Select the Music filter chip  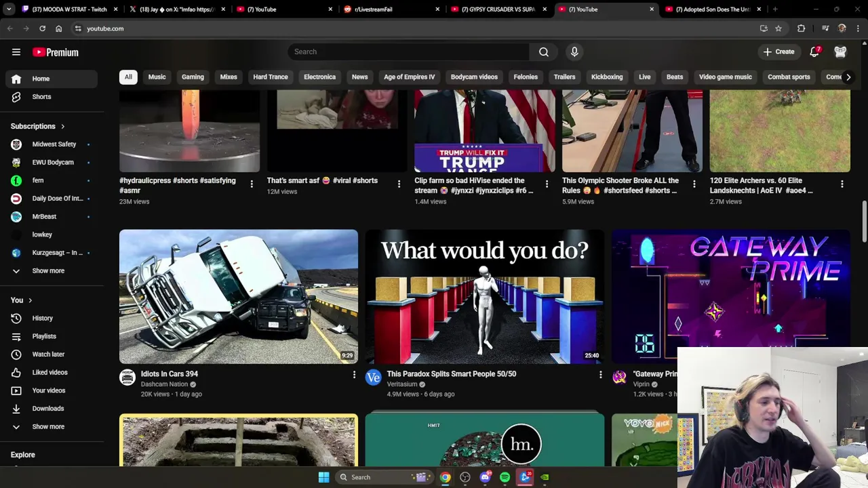point(157,77)
